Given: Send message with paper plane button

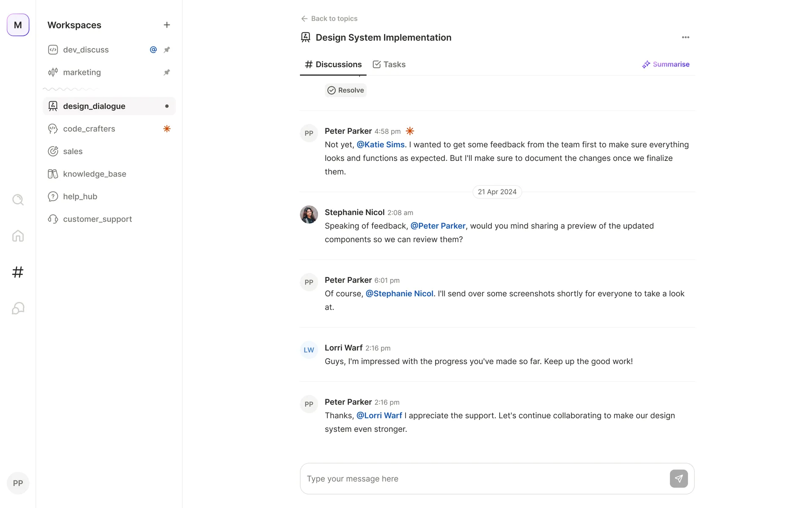Looking at the screenshot, I should pyautogui.click(x=679, y=478).
